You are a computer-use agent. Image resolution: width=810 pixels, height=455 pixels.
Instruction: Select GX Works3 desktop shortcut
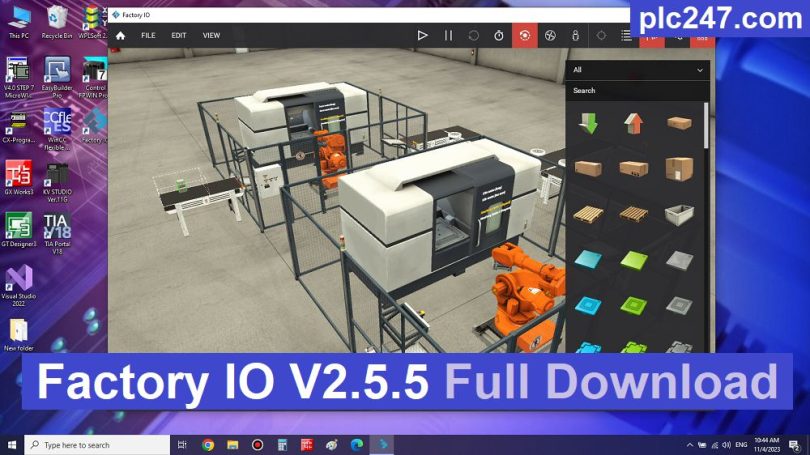(x=19, y=178)
